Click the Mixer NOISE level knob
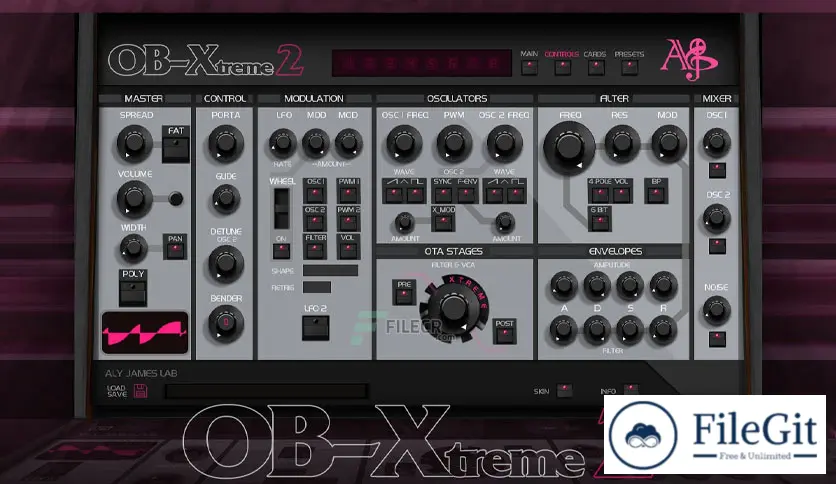836x484 pixels. pyautogui.click(x=717, y=310)
